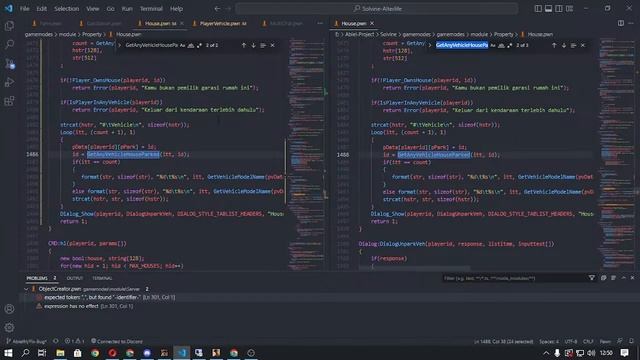Close the bottom panel
Image resolution: width=640 pixels, height=360 pixels.
(632, 278)
